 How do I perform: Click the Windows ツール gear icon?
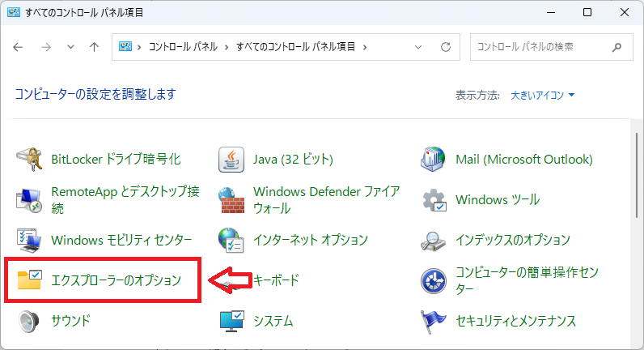[434, 200]
